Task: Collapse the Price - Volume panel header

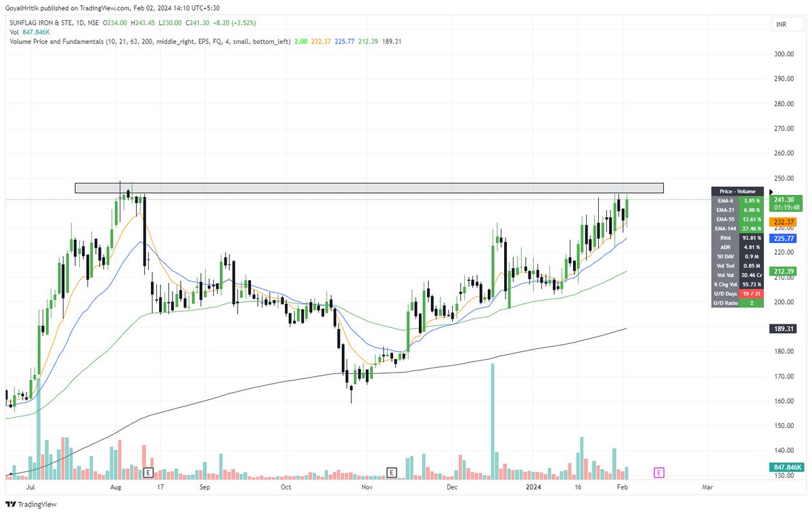Action: coord(737,191)
